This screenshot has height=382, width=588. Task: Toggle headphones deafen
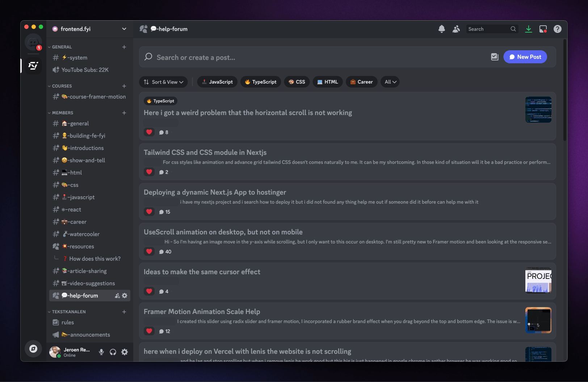click(113, 352)
